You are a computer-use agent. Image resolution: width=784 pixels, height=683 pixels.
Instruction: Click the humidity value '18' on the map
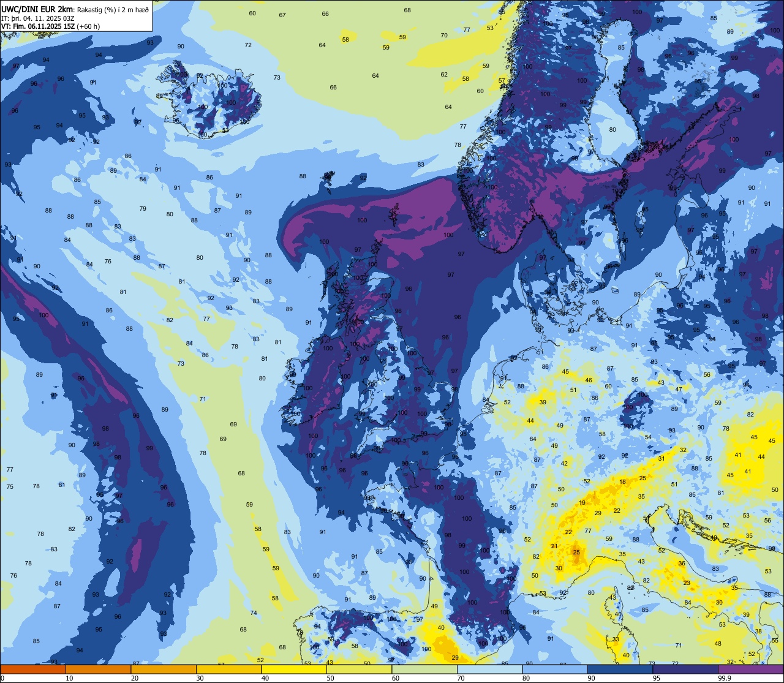pos(623,482)
